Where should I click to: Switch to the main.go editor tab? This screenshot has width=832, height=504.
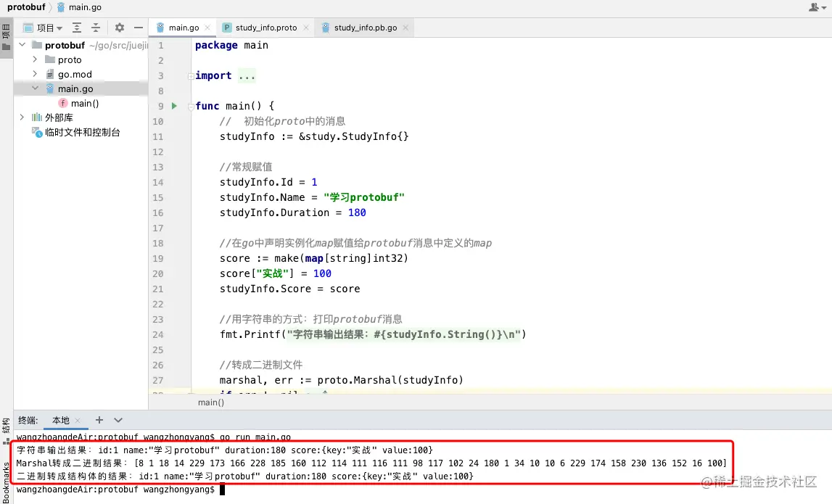pos(184,28)
